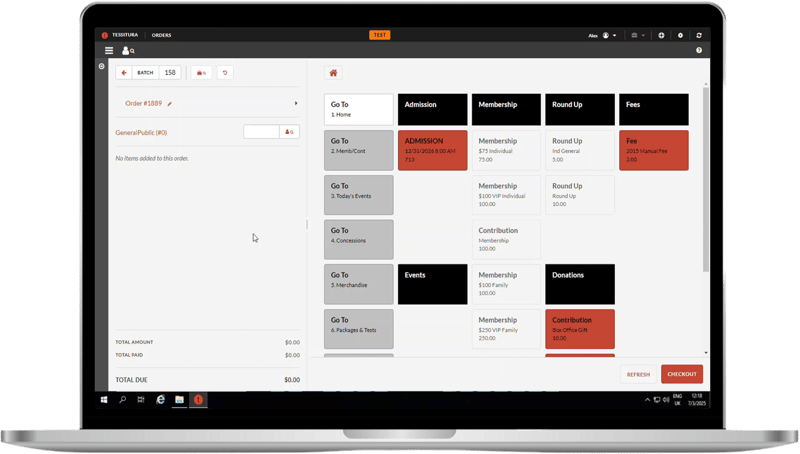800x454 pixels.
Task: Add Membership $100 VIP Individual tile
Action: (x=506, y=195)
